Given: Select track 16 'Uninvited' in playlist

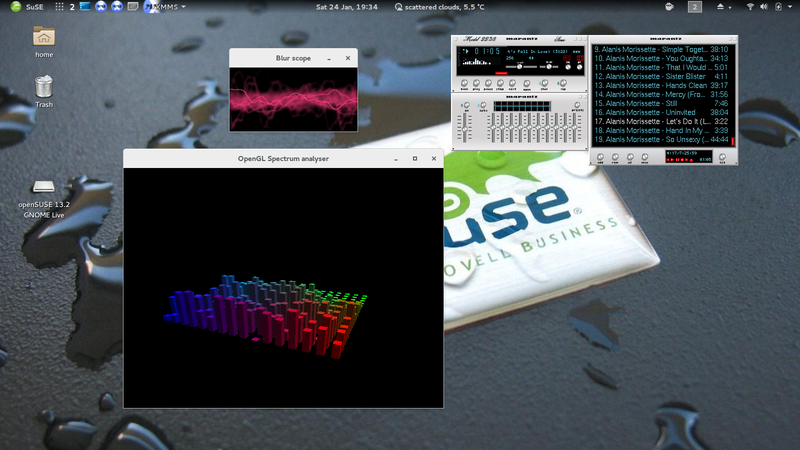Looking at the screenshot, I should pyautogui.click(x=661, y=112).
